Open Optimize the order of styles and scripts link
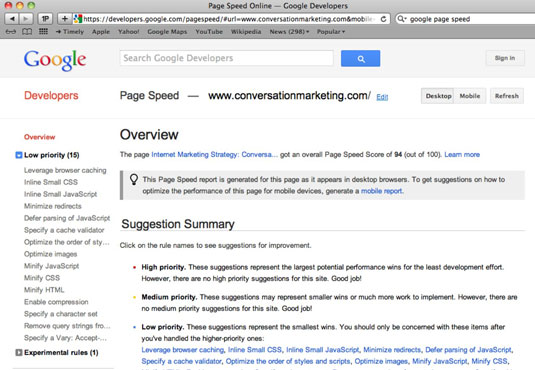This screenshot has height=370, width=535. pyautogui.click(x=288, y=361)
